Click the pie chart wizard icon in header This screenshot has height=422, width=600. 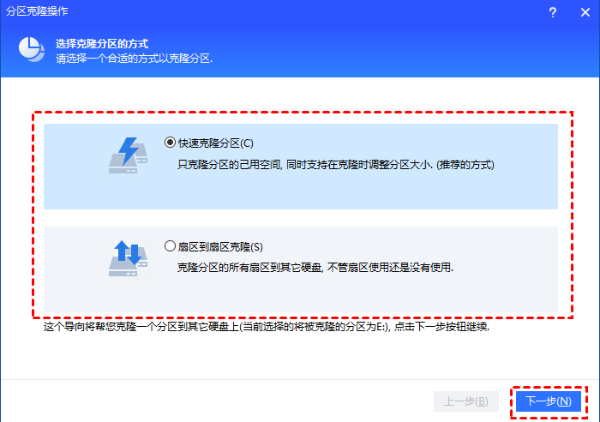pos(32,50)
